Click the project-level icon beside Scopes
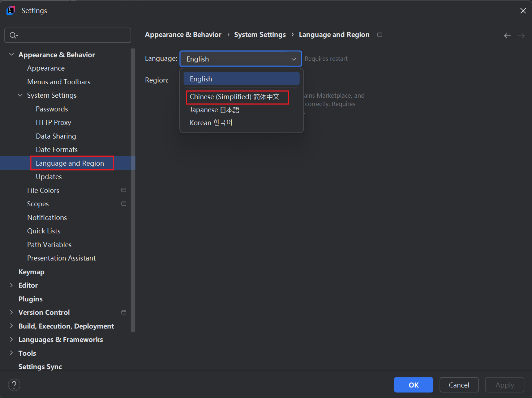The height and width of the screenshot is (398, 532). click(x=124, y=204)
